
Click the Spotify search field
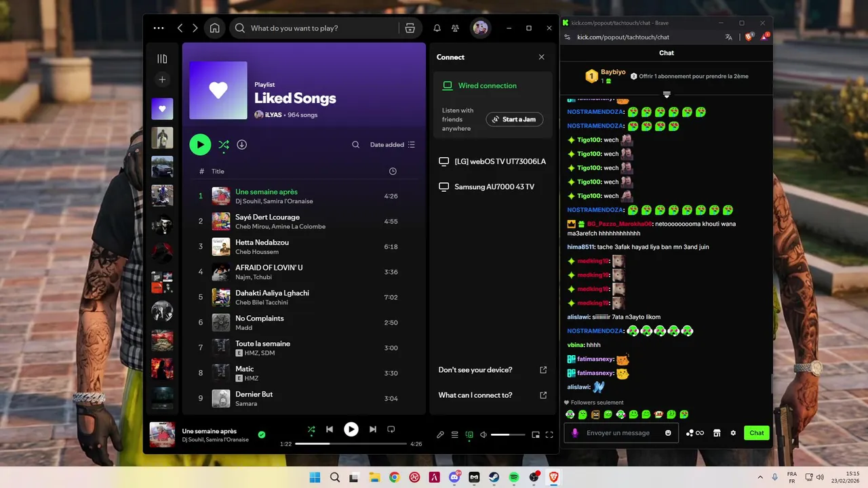(315, 28)
